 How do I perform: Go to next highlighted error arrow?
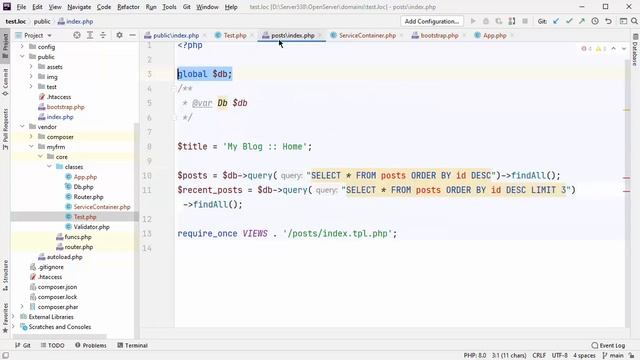(x=624, y=49)
